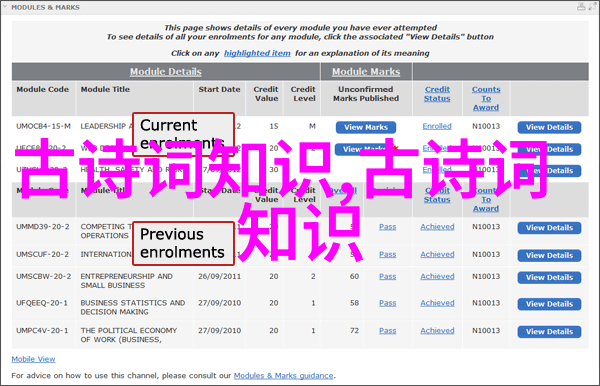Click the mark value 60

click(354, 276)
